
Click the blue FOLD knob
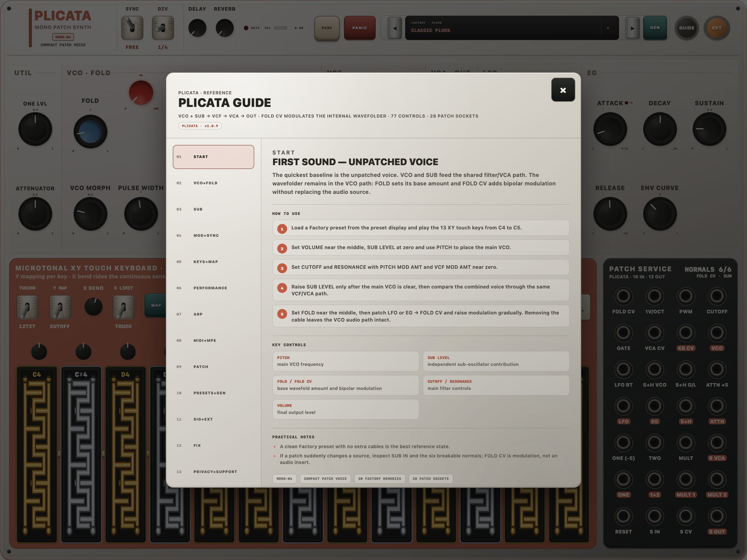pos(90,132)
